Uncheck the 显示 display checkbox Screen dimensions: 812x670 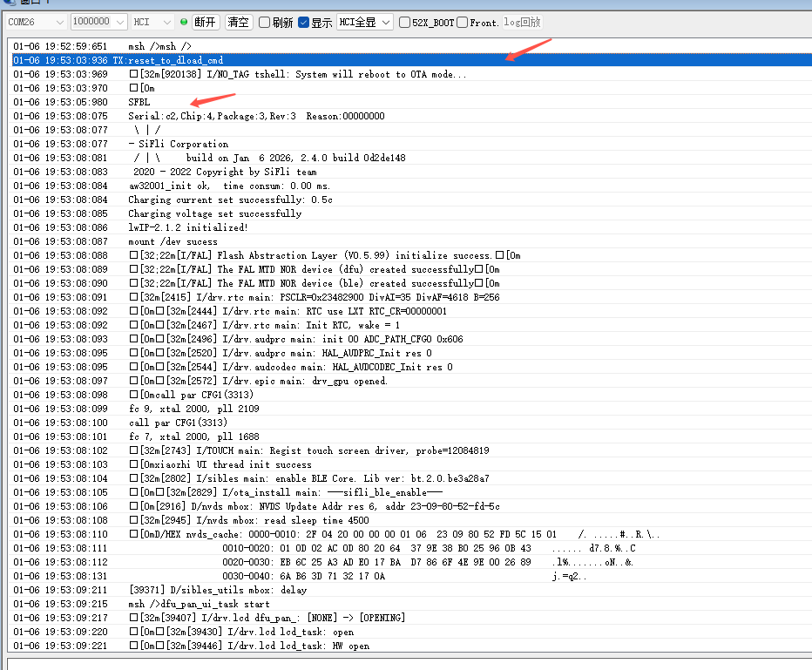point(303,23)
